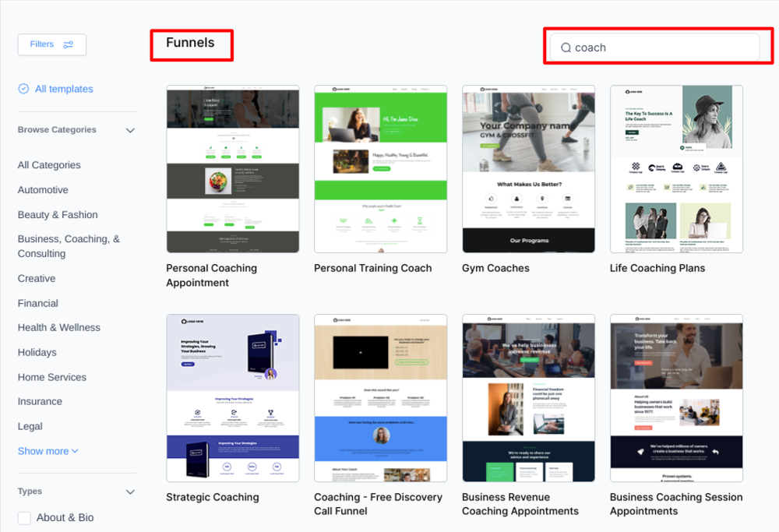Choose Home Services category
This screenshot has height=532, width=779.
[x=52, y=378]
